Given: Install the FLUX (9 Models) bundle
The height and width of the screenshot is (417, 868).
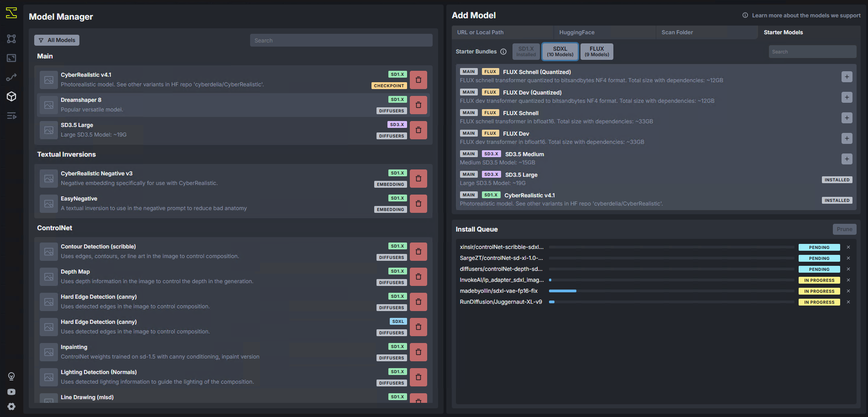Looking at the screenshot, I should (x=597, y=52).
